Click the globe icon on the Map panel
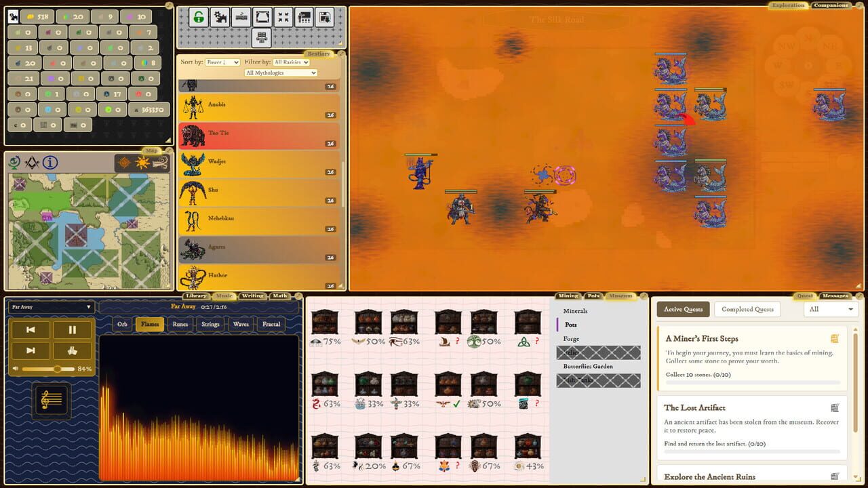This screenshot has height=488, width=868. [15, 163]
